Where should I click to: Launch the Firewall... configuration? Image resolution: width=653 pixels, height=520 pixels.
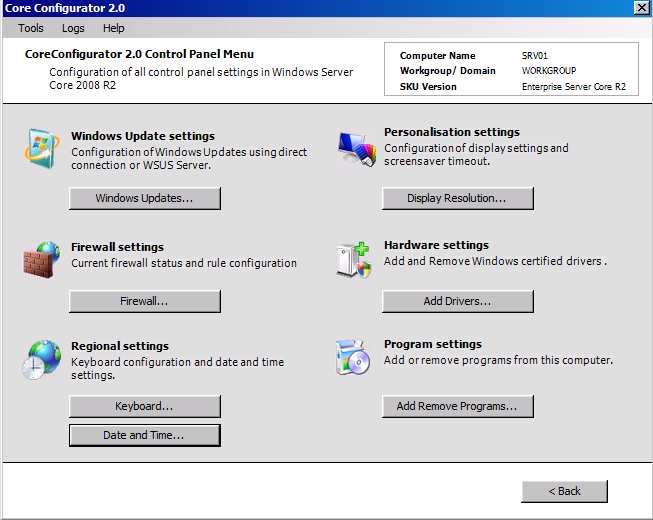145,301
